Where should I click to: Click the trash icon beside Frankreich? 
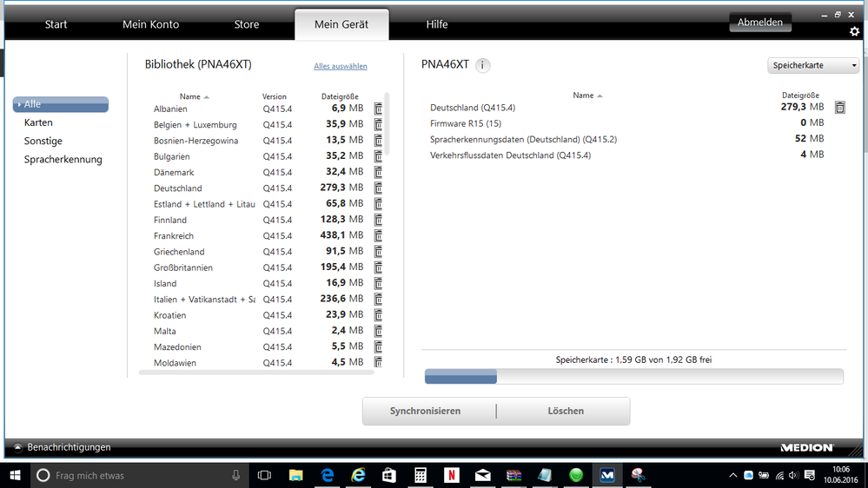[378, 235]
